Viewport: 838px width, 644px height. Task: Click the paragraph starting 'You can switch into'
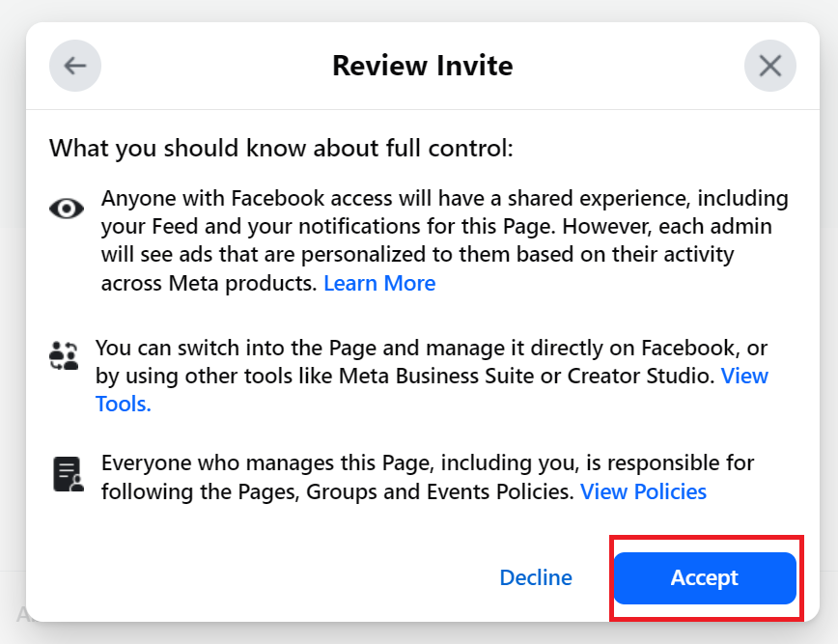(x=432, y=376)
